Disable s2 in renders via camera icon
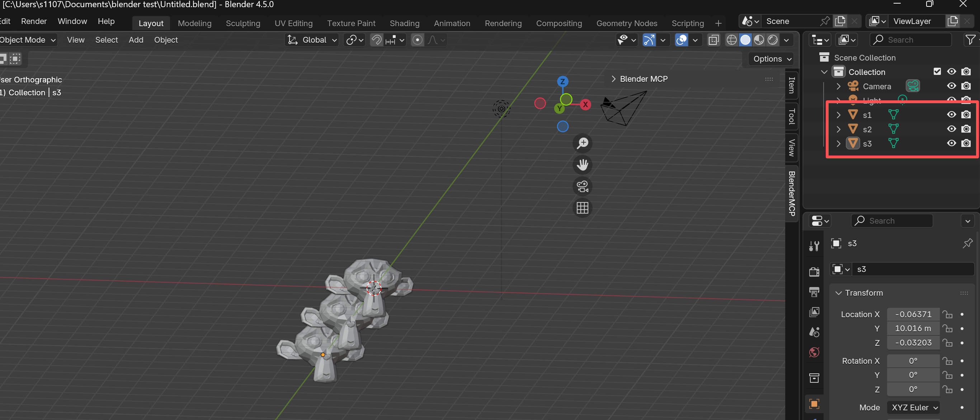This screenshot has width=980, height=420. pos(966,129)
